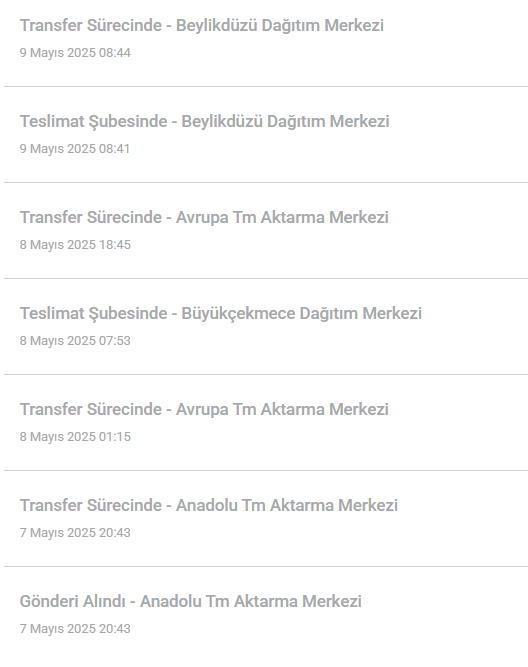Image resolution: width=528 pixels, height=667 pixels.
Task: Select Transfer Sürecinde Beylikdüzü Dağıtım Merkezi heading
Action: 202,26
